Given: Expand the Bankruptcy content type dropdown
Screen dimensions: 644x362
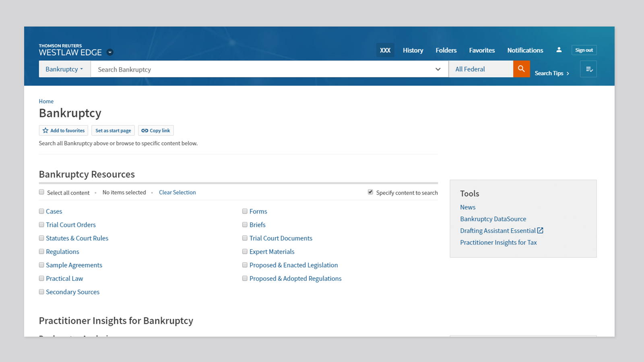Looking at the screenshot, I should (x=64, y=69).
